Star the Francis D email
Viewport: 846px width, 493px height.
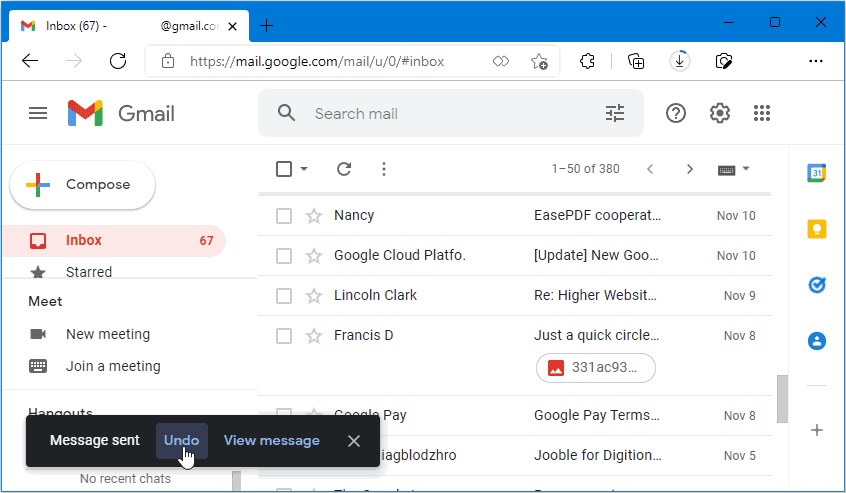point(313,336)
